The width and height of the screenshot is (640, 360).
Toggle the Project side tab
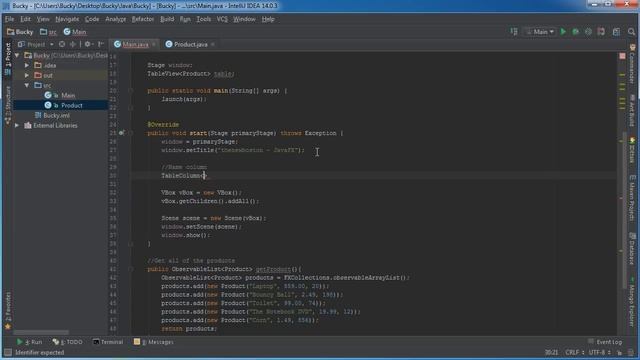pyautogui.click(x=8, y=60)
